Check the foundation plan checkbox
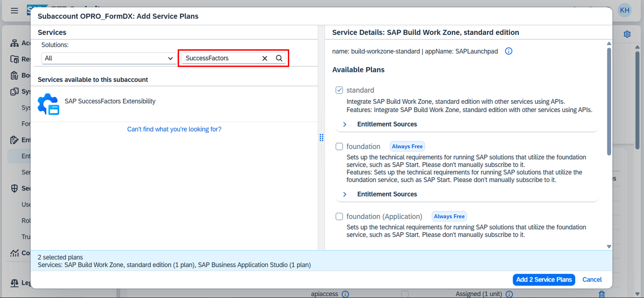This screenshot has height=298, width=644. pos(339,146)
